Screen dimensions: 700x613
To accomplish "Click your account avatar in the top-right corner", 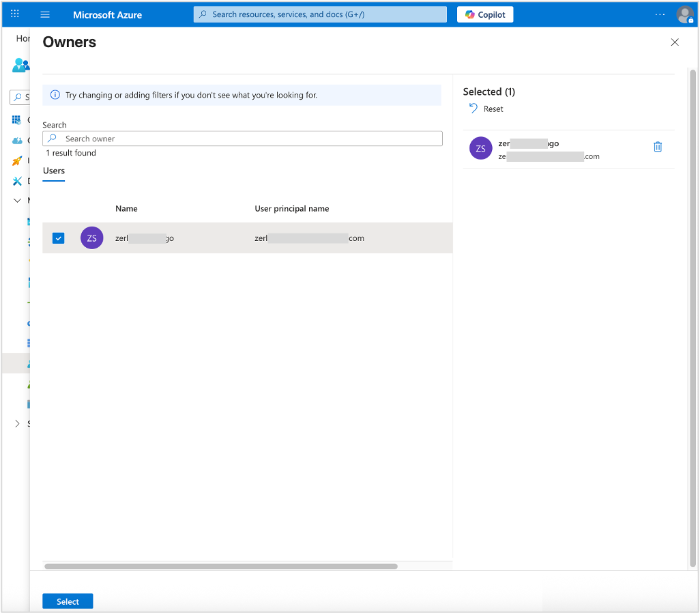I will (x=684, y=14).
